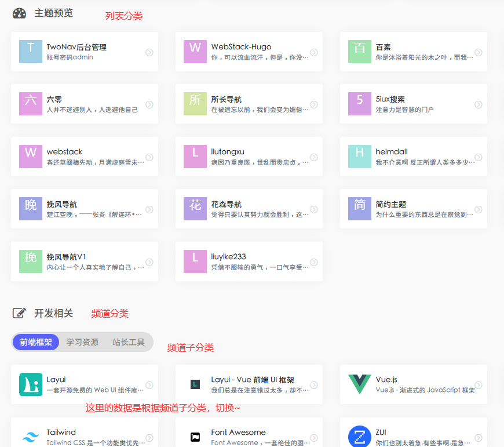This screenshot has width=504, height=447.
Task: Click the 简 icon of 简约主题
Action: (x=360, y=208)
